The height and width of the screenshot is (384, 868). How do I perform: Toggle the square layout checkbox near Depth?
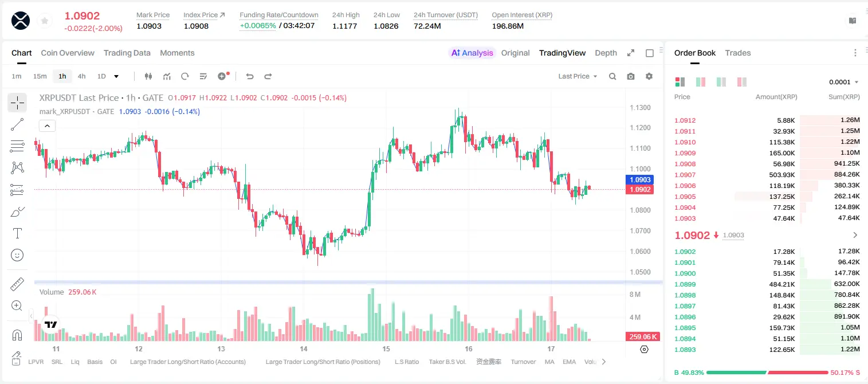click(x=650, y=53)
